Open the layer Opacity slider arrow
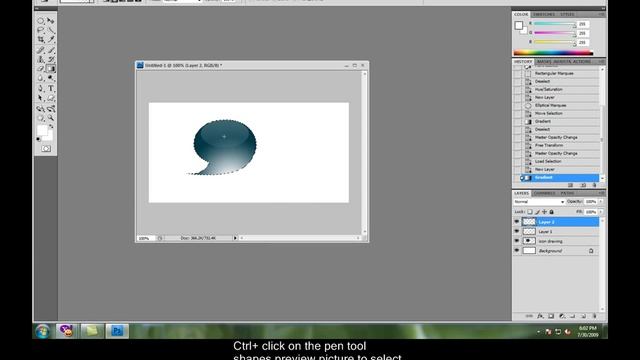 coord(601,202)
